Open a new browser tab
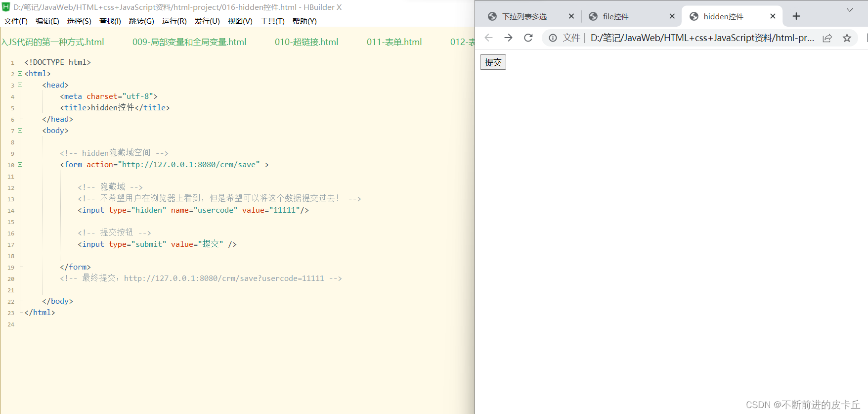 796,16
